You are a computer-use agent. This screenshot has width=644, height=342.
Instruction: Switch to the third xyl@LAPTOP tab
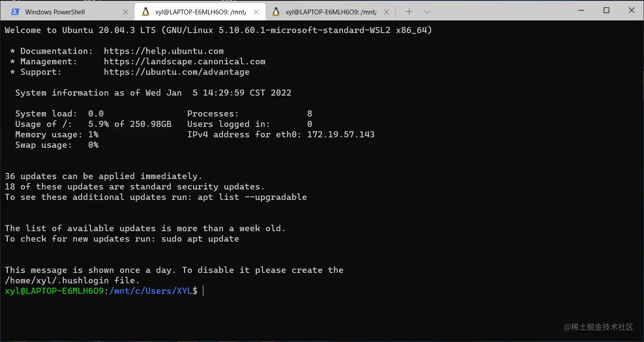pyautogui.click(x=330, y=12)
